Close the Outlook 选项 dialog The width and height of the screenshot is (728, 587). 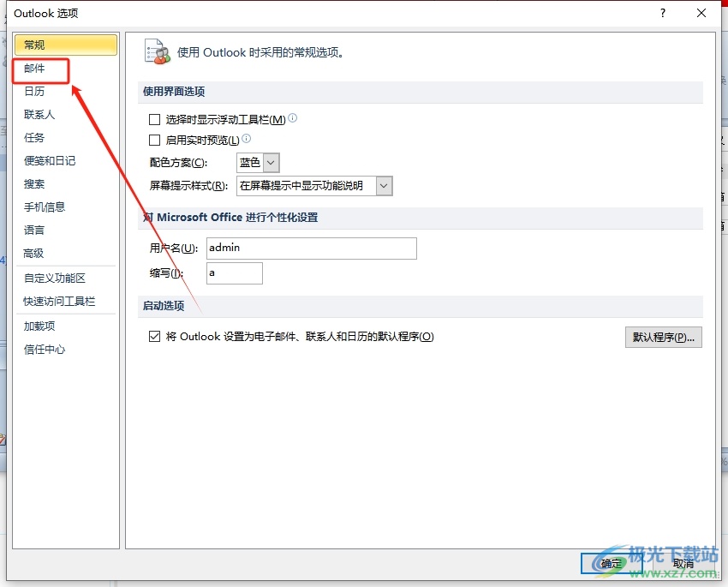pos(701,13)
